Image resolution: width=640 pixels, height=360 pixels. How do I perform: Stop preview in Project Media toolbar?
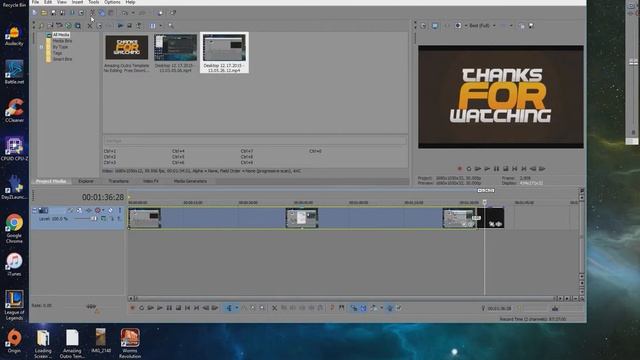[x=130, y=26]
